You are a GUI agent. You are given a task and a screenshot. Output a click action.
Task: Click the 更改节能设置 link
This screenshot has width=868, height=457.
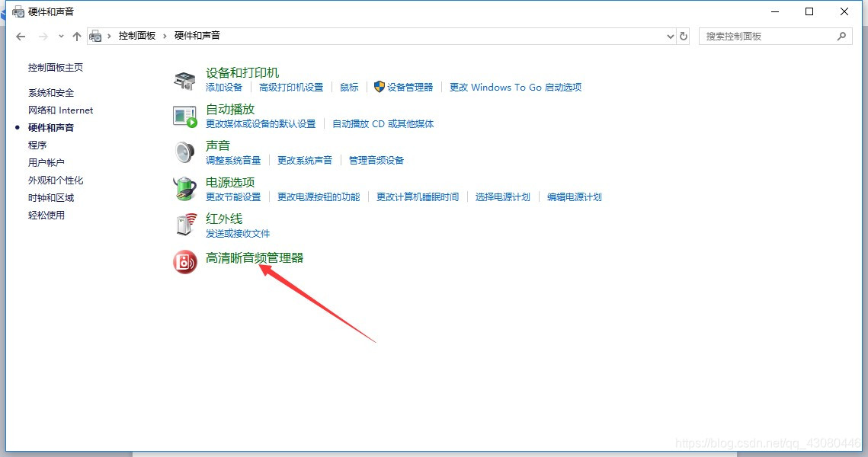(233, 197)
